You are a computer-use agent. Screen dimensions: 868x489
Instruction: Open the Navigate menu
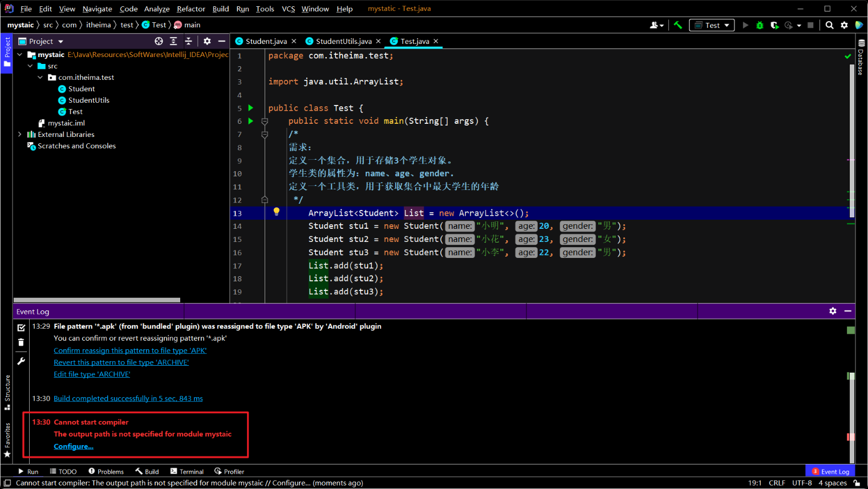97,9
